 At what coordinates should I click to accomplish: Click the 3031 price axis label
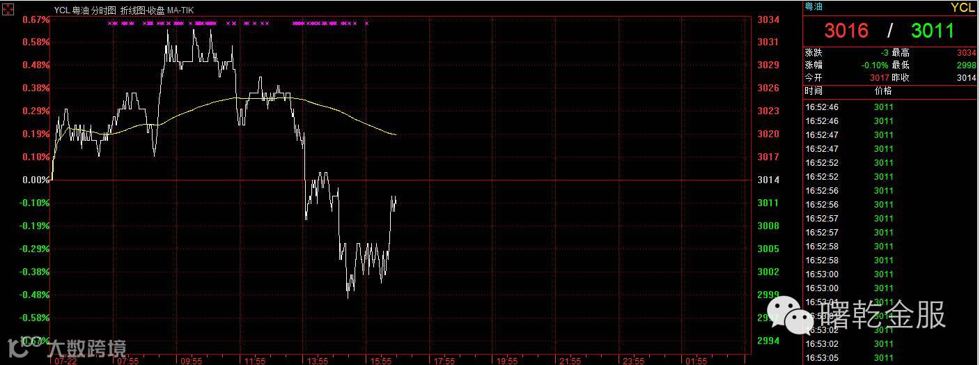click(x=768, y=42)
